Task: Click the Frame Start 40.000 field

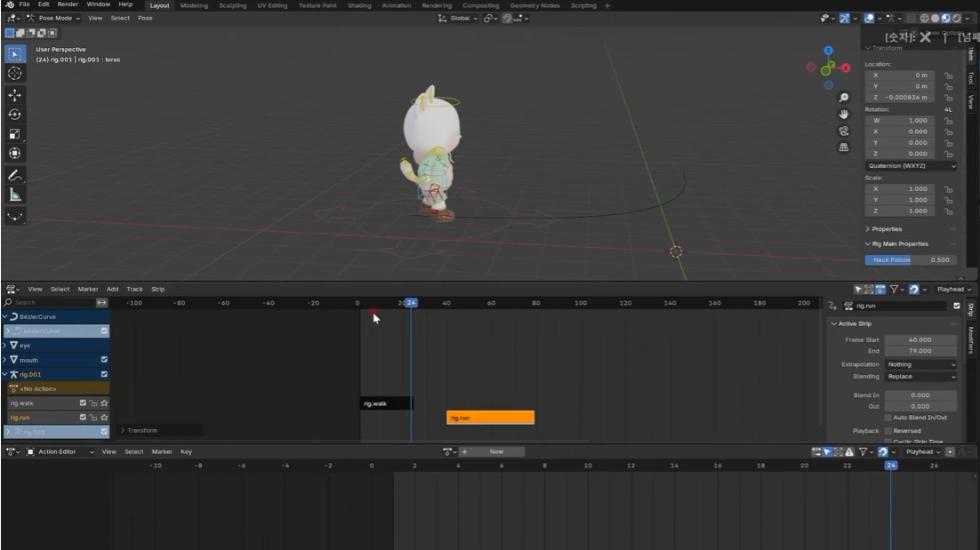Action: pos(920,340)
